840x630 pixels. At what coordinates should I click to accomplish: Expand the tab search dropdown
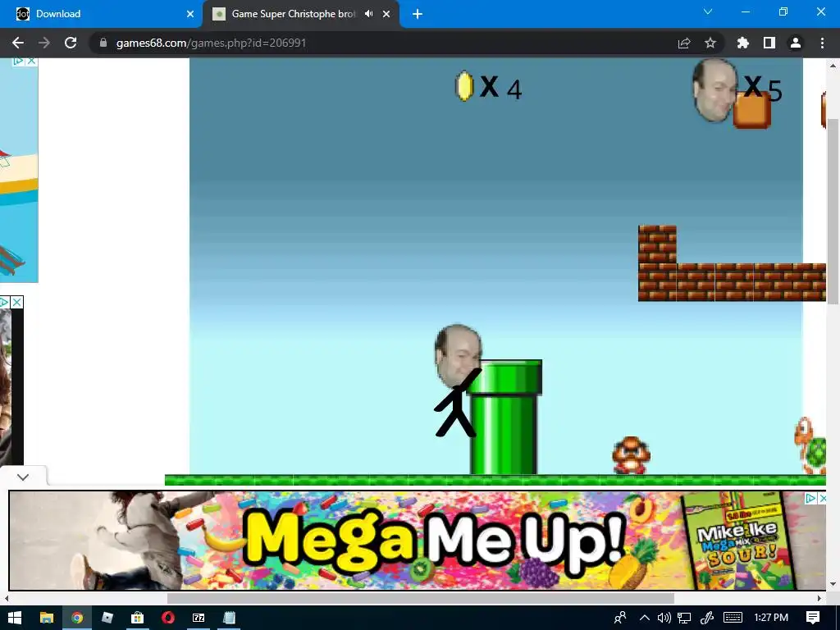(x=708, y=11)
